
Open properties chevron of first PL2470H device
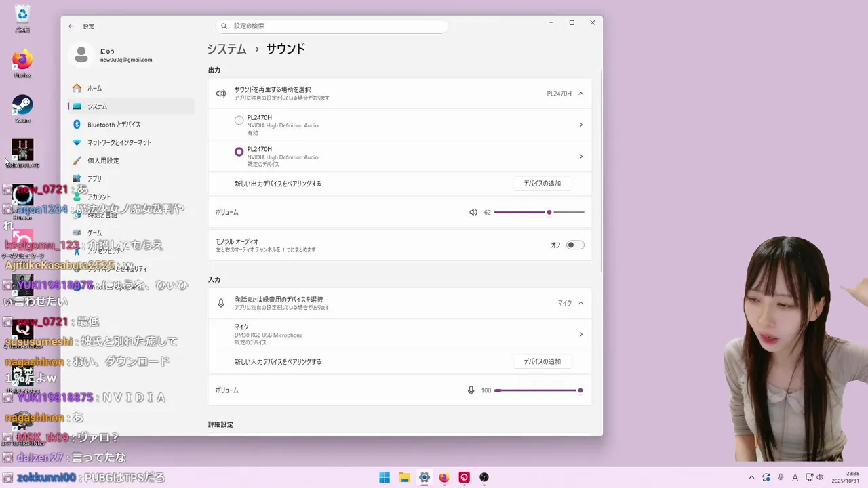[x=580, y=125]
